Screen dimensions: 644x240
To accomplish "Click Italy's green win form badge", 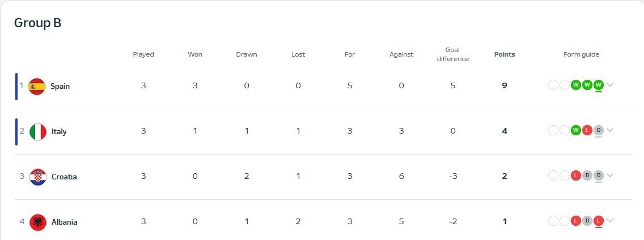I will (576, 130).
